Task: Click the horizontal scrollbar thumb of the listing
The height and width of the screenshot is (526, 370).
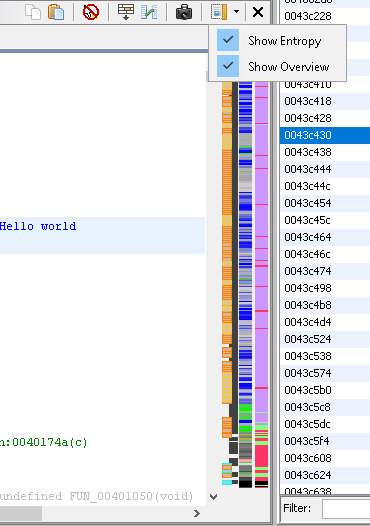Action: click(21, 513)
